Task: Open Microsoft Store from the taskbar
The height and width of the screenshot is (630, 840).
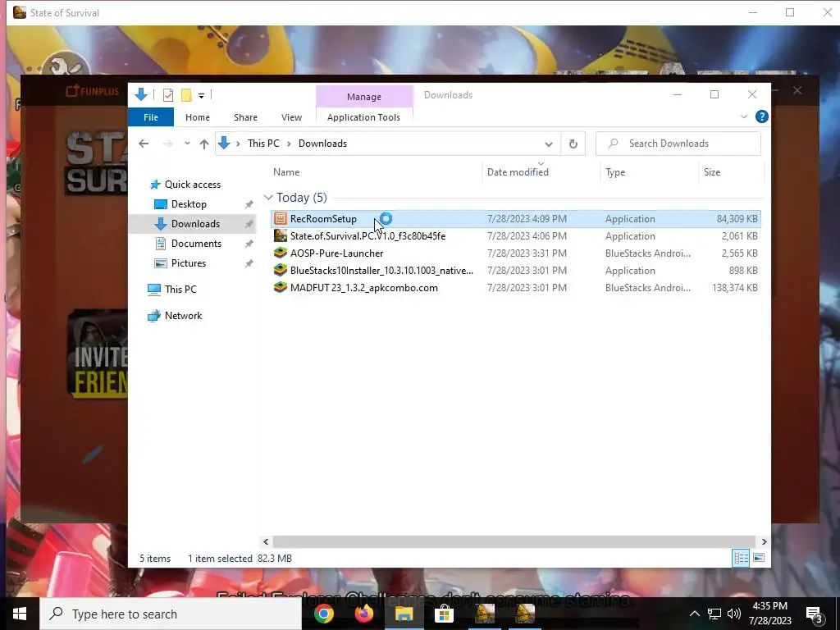Action: point(444,614)
